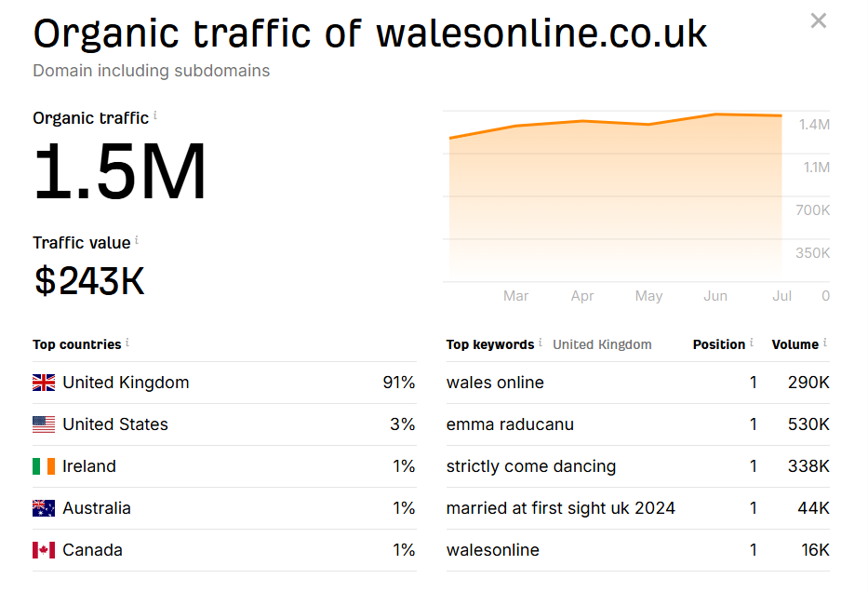
Task: Open the 'wales online' keyword
Action: click(495, 383)
